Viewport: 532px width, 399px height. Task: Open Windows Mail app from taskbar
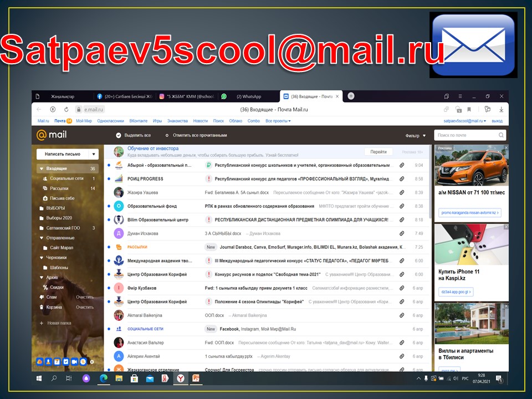pyautogui.click(x=150, y=378)
